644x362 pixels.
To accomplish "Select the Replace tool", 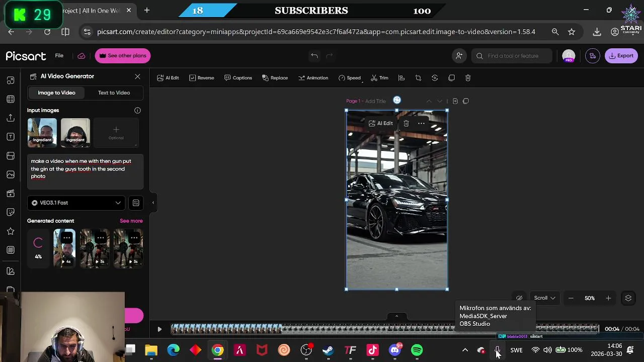I will (275, 78).
